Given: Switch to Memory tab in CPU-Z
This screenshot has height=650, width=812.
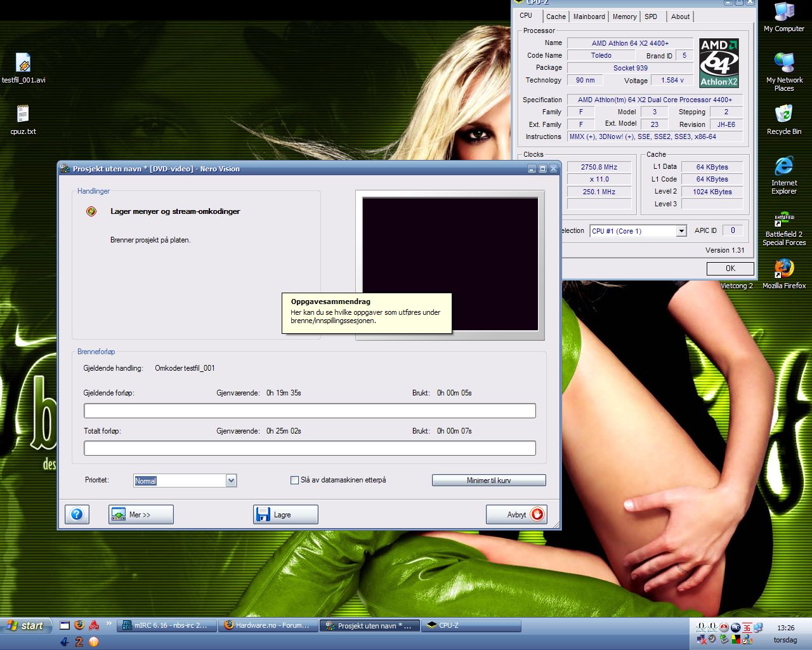Looking at the screenshot, I should pyautogui.click(x=625, y=17).
